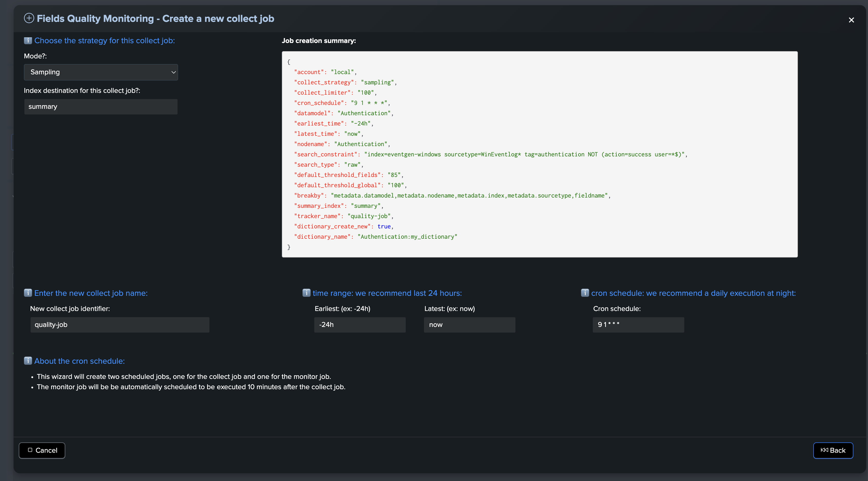Click info icon beside 'About the cron schedule'
Viewport: 868px width, 481px height.
[28, 361]
